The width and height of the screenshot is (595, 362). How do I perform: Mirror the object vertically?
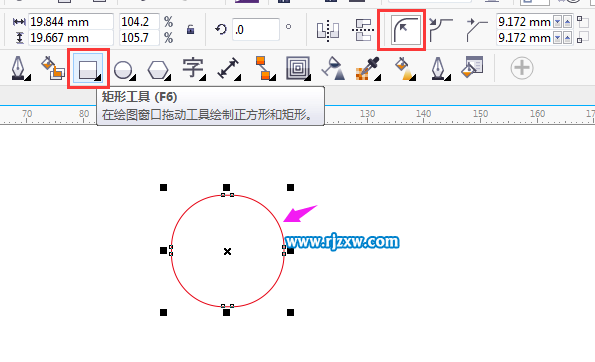[x=363, y=30]
